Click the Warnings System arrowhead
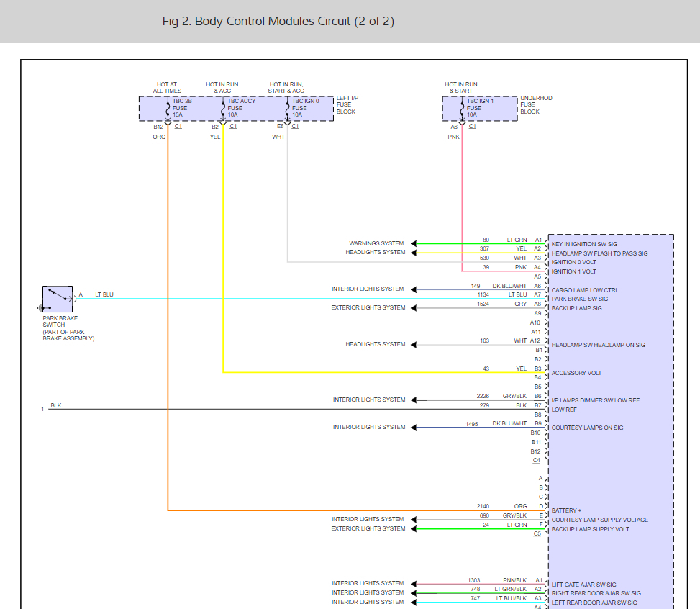700x609 pixels. pyautogui.click(x=414, y=243)
